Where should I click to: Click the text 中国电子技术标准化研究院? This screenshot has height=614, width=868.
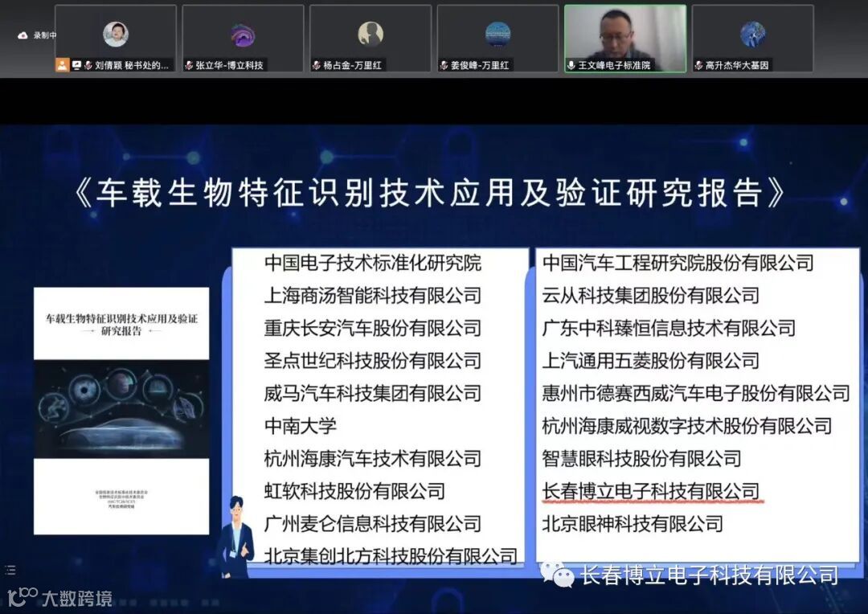pos(373,263)
